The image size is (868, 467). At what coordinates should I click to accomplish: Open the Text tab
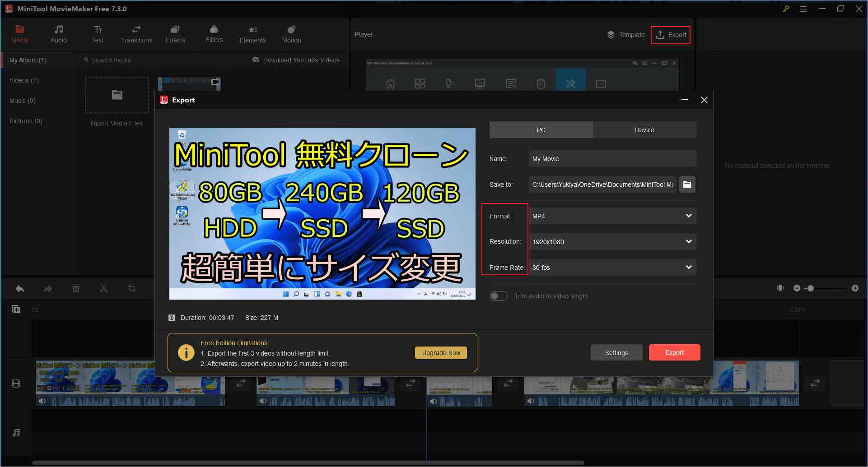[98, 34]
